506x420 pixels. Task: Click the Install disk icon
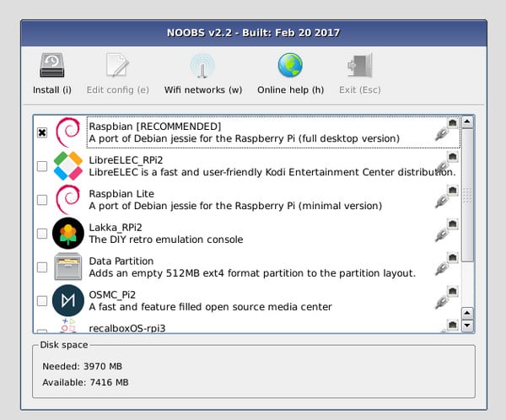tap(52, 66)
